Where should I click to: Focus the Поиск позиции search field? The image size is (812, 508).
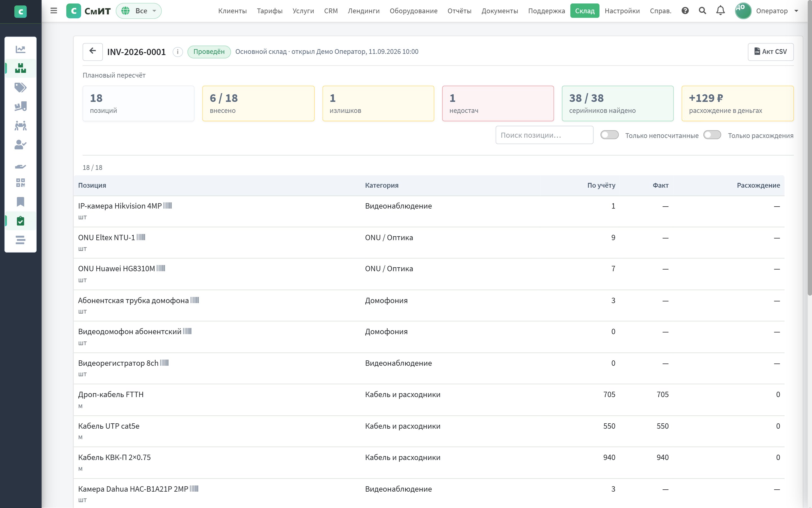(x=544, y=135)
